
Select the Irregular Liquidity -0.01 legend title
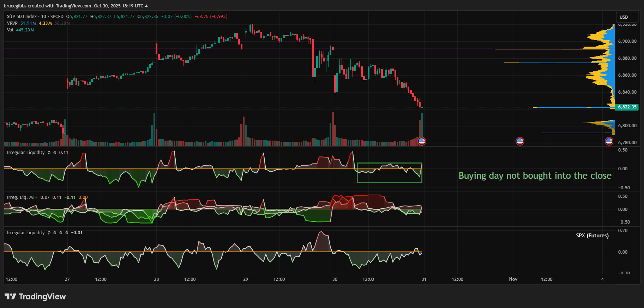click(x=26, y=233)
